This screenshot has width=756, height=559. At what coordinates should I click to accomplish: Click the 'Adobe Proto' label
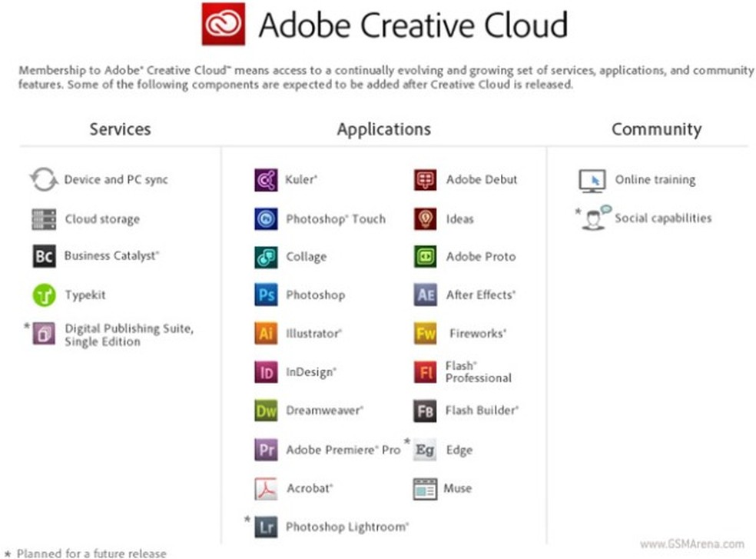[x=481, y=257]
